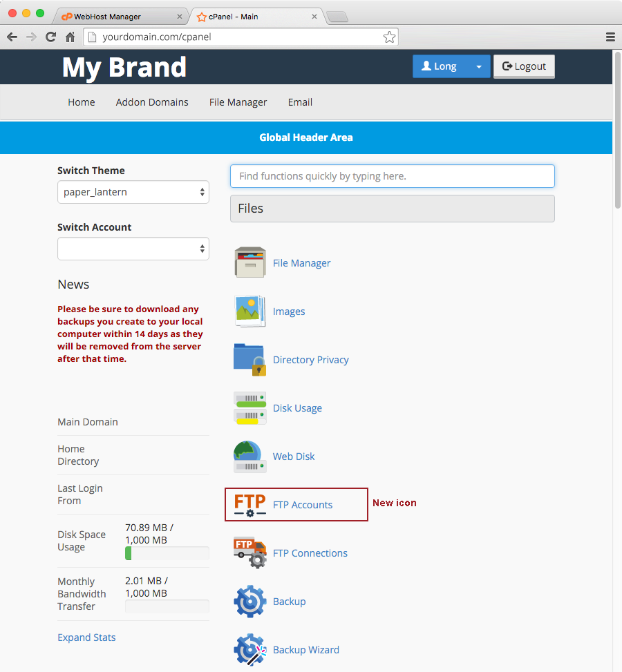Click the Expand Stats link

pos(86,637)
